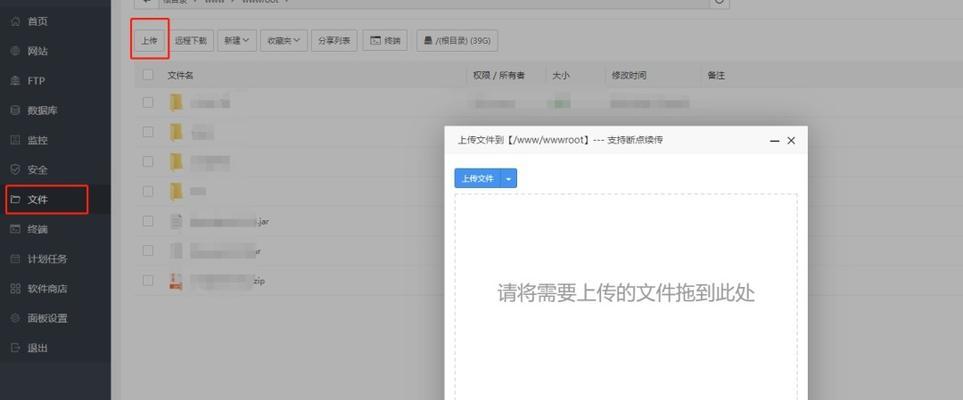Open the 分享列表 share list
The width and height of the screenshot is (963, 400).
[x=334, y=41]
